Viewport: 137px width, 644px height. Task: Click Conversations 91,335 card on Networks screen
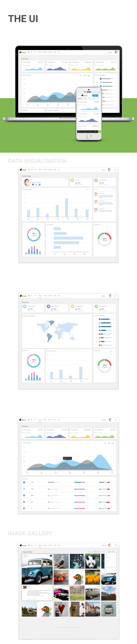point(57,434)
